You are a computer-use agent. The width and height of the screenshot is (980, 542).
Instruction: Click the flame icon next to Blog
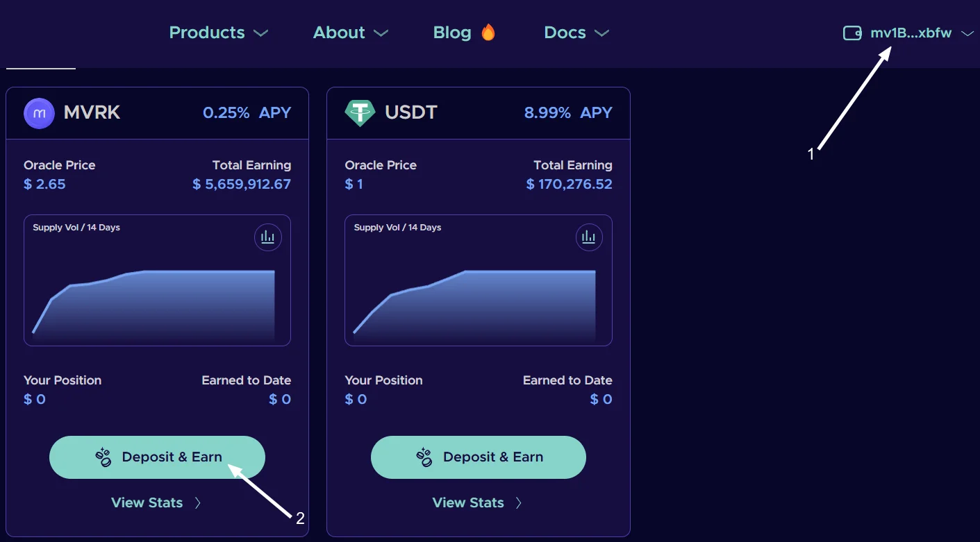pos(488,32)
